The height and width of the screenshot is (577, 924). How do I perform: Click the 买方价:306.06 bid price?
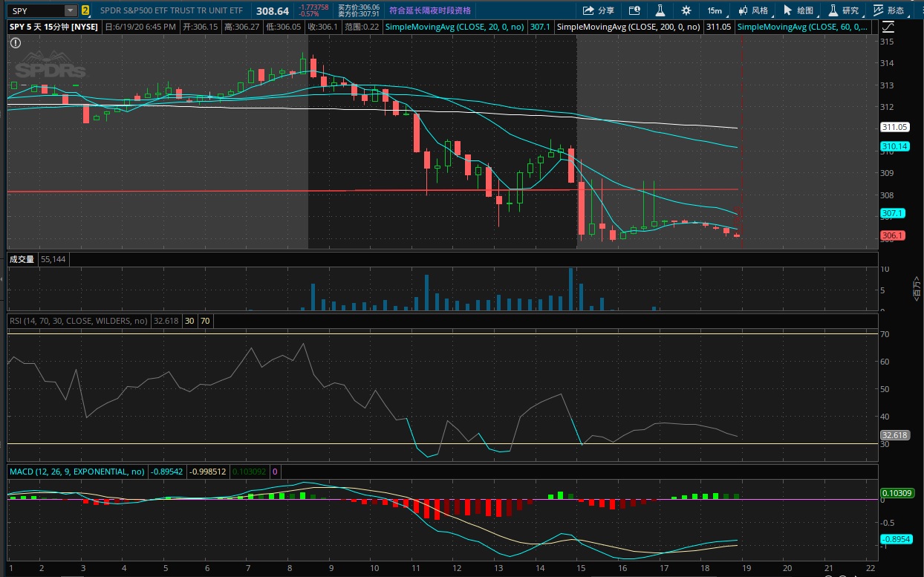click(x=359, y=7)
